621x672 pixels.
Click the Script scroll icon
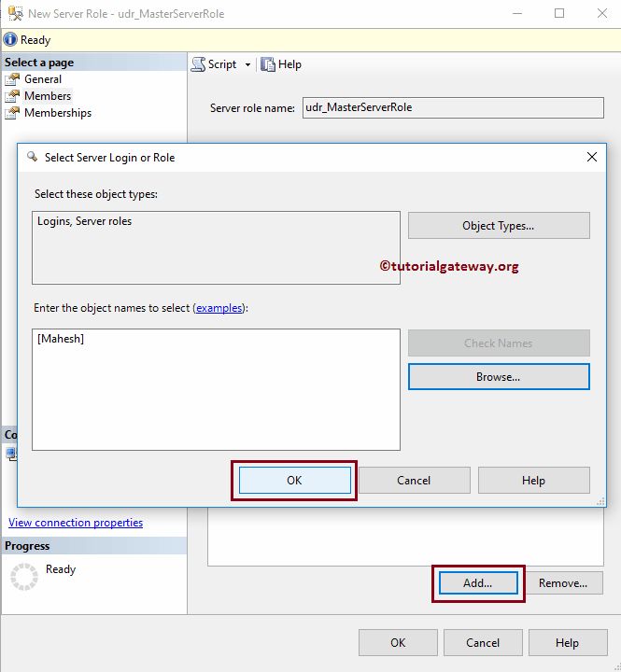[198, 64]
